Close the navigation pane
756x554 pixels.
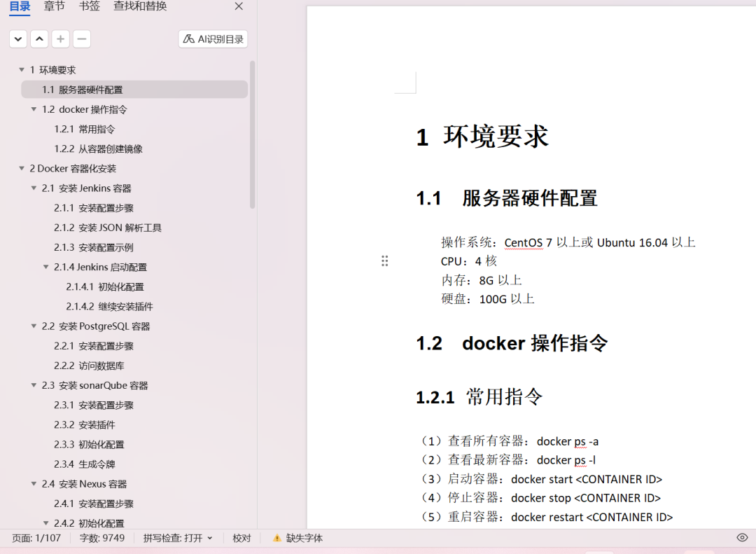coord(239,6)
